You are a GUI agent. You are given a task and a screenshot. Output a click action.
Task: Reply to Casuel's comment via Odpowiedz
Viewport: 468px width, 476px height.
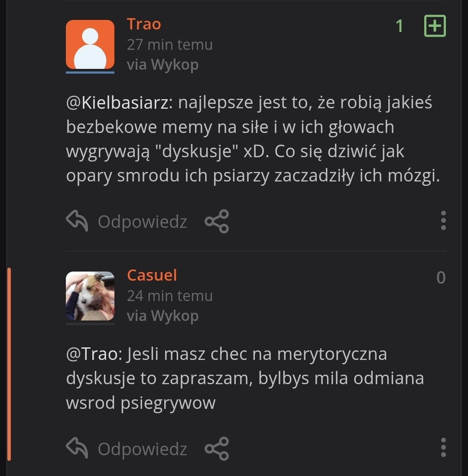(x=127, y=449)
